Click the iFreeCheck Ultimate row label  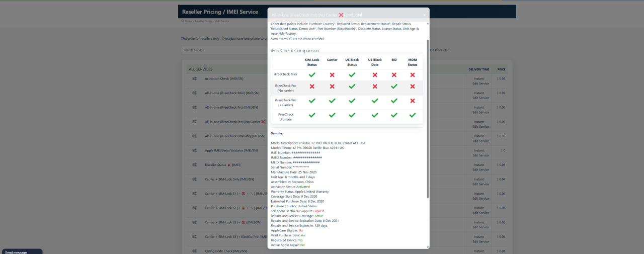click(285, 117)
